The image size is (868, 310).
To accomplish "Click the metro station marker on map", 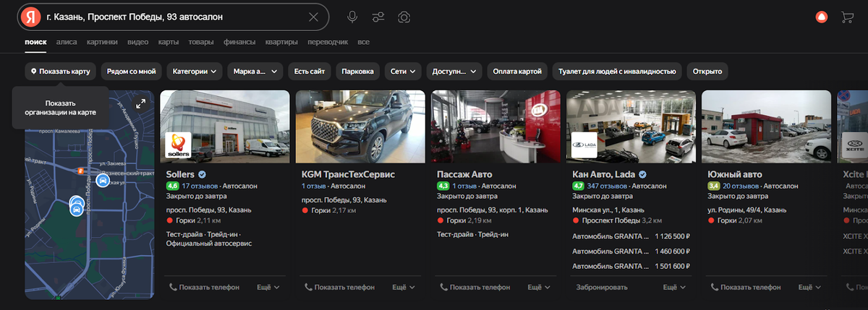I will [82, 171].
